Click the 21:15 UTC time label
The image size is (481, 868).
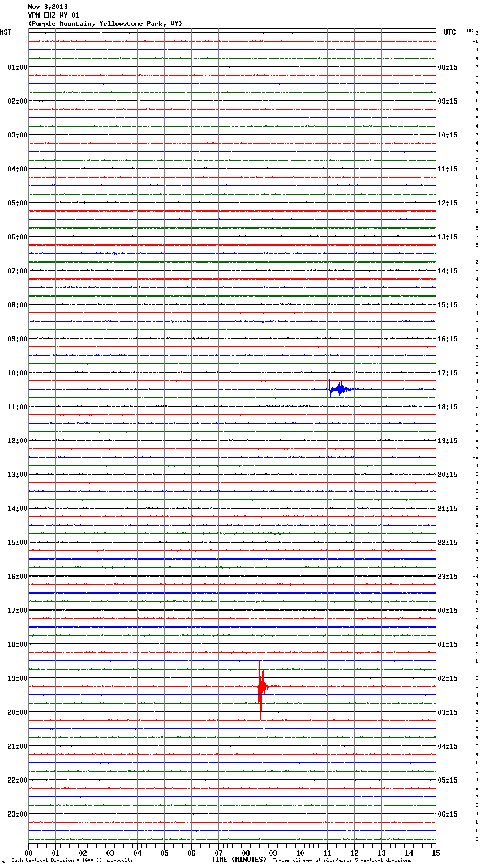coord(448,509)
